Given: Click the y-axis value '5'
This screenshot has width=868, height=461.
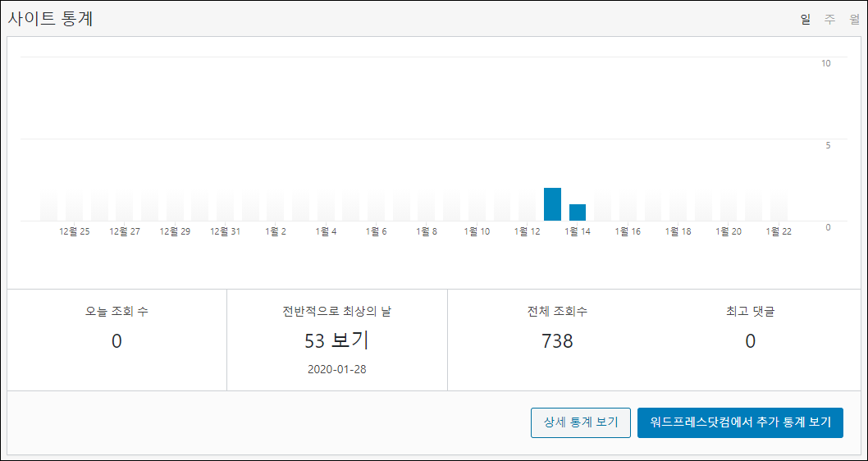Looking at the screenshot, I should point(828,145).
